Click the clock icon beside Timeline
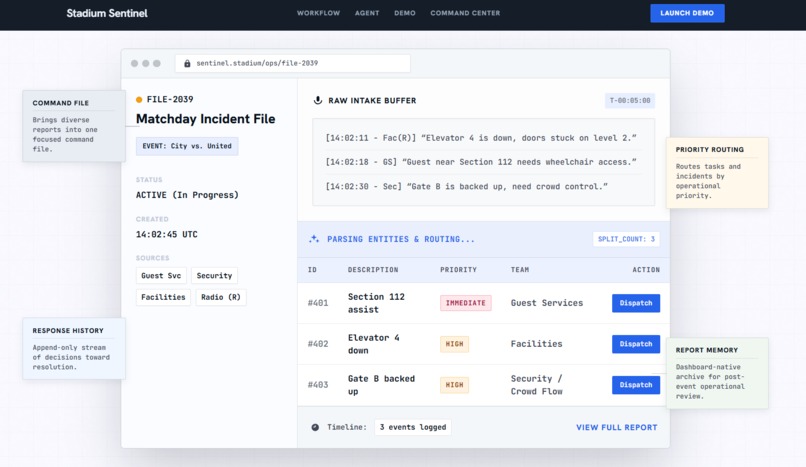 (315, 427)
